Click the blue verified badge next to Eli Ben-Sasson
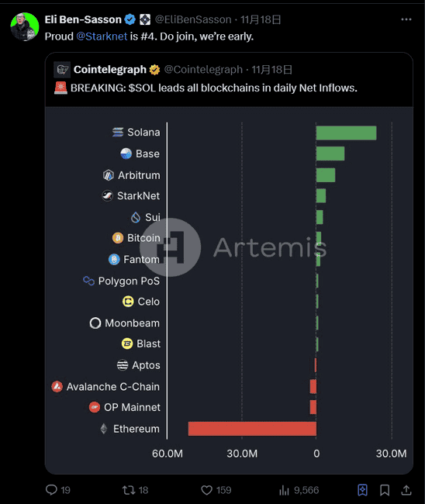Image resolution: width=425 pixels, height=504 pixels. [x=130, y=19]
